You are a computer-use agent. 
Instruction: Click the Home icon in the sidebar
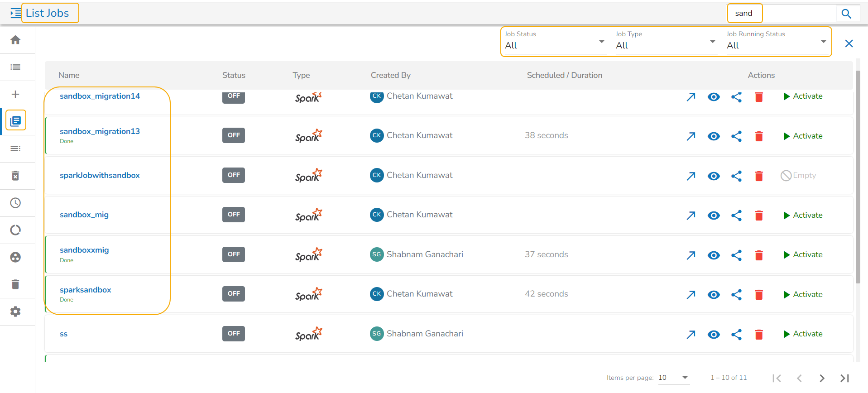pyautogui.click(x=15, y=40)
